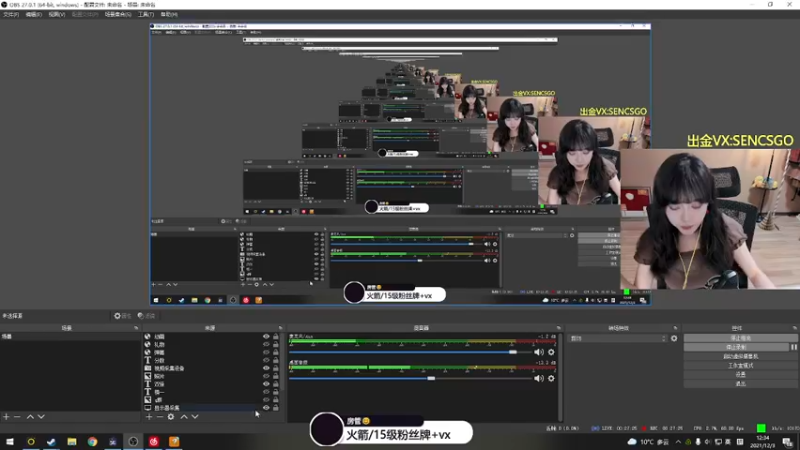Enable 工作室模式 studio mode button

(x=740, y=365)
